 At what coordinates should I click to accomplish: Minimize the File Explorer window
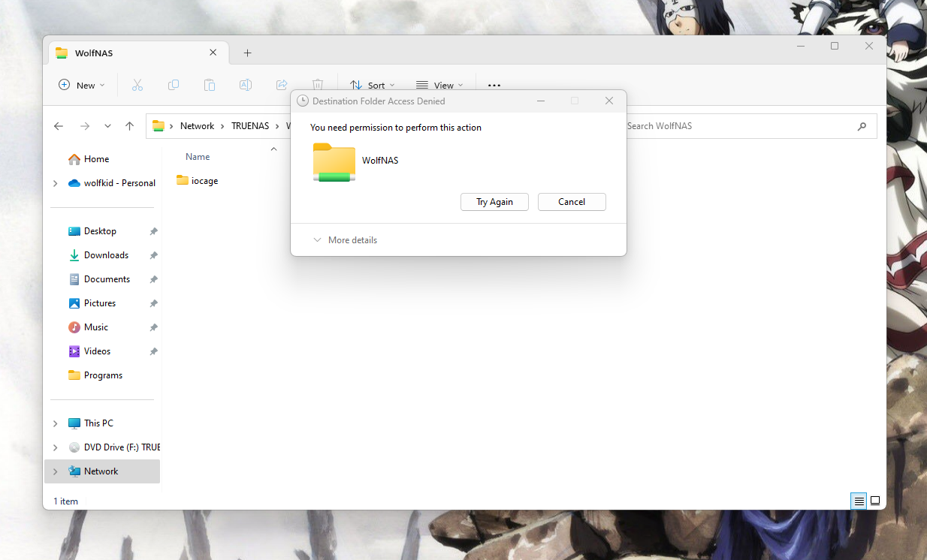pos(801,46)
